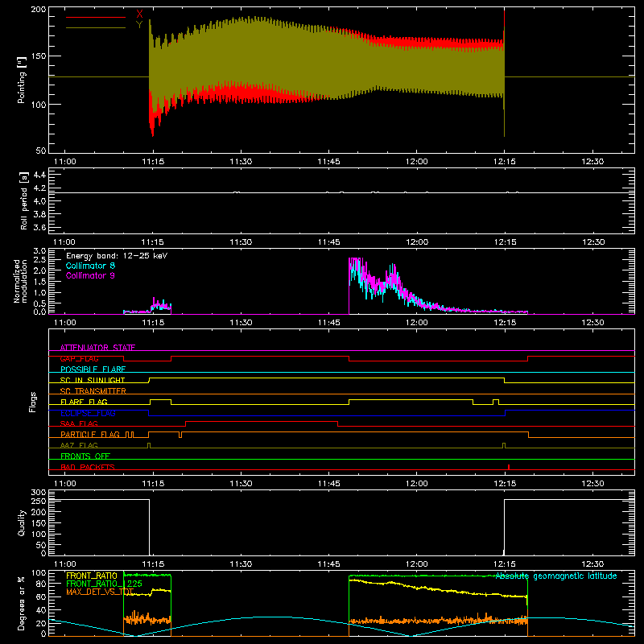The image size is (644, 644).
Task: Click the 200 tick on Pointing axis
Action: pyautogui.click(x=38, y=9)
